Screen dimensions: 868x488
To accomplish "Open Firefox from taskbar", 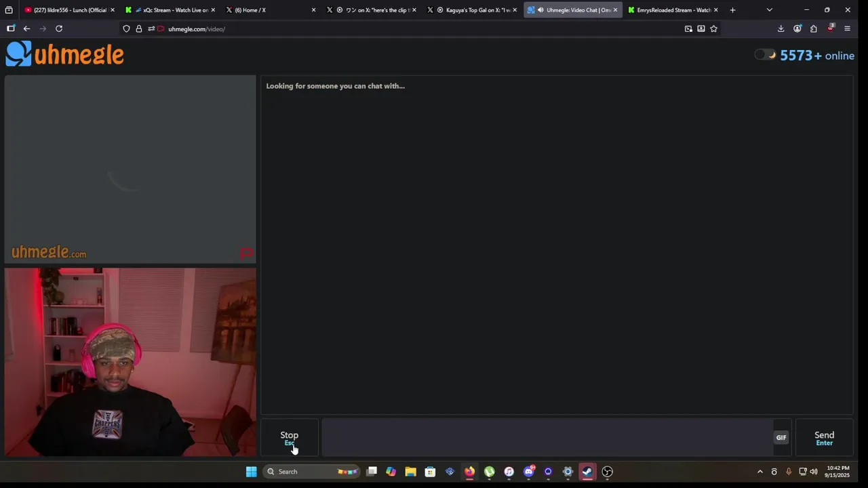I will pos(469,472).
